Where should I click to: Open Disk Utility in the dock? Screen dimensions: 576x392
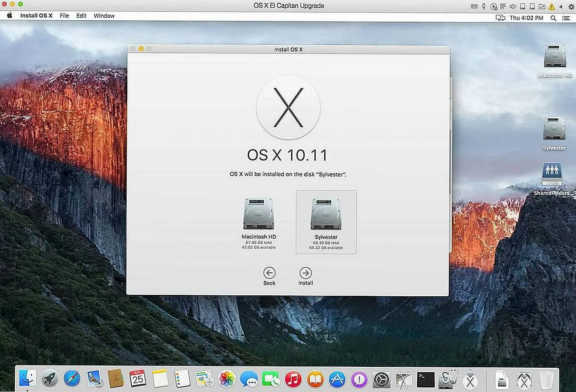(x=448, y=379)
